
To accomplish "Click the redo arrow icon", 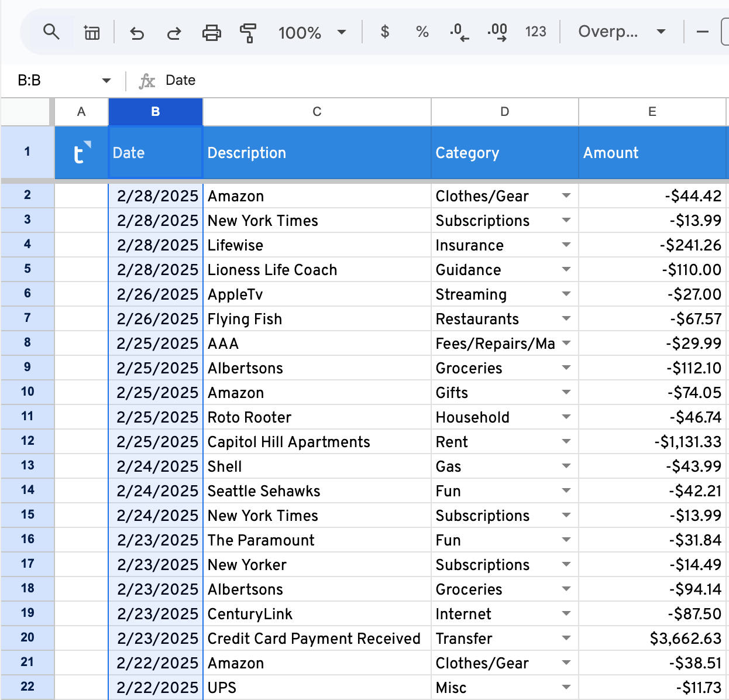I will 174,32.
